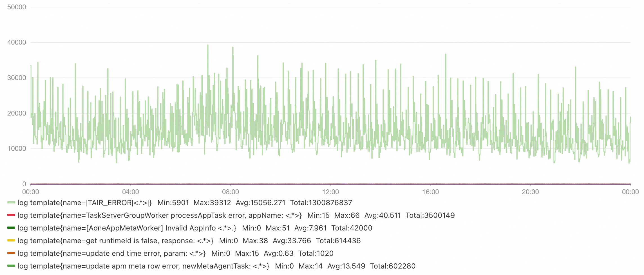
Task: Click the dark green AoneAppMetaWorker legend swatch
Action: click(11, 228)
